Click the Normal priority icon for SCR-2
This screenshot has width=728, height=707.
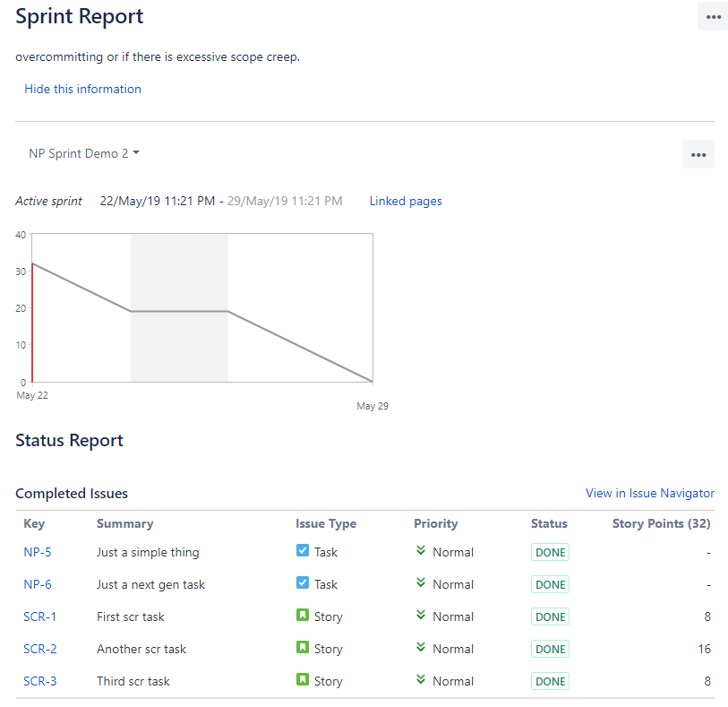point(421,647)
